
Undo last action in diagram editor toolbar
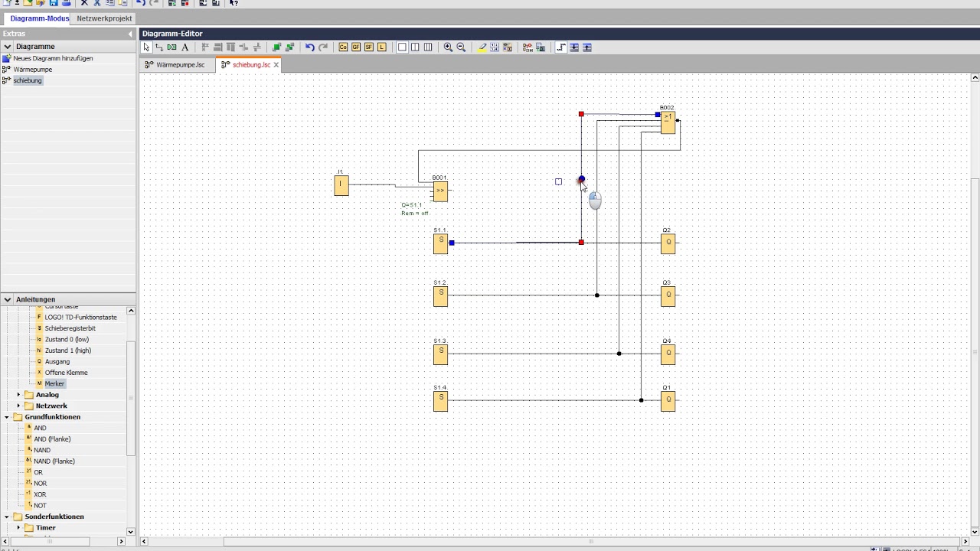coord(309,47)
